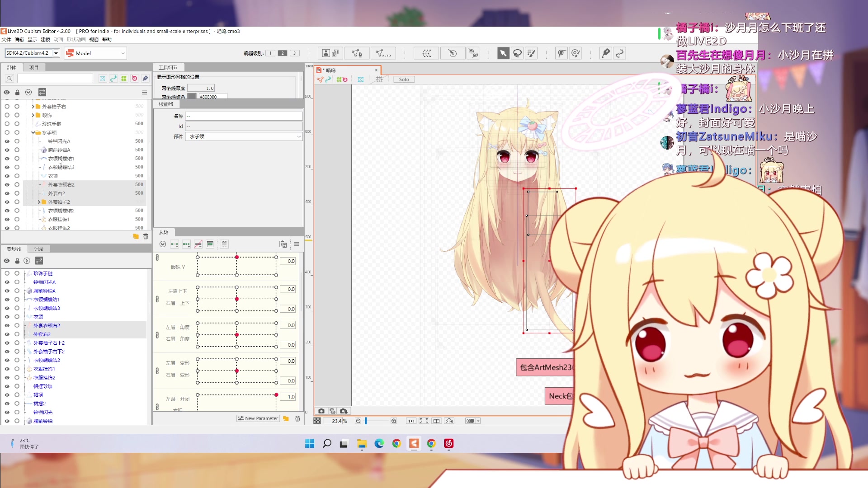
Task: Click the 眼珠 Y parameter slider
Action: pos(237,266)
